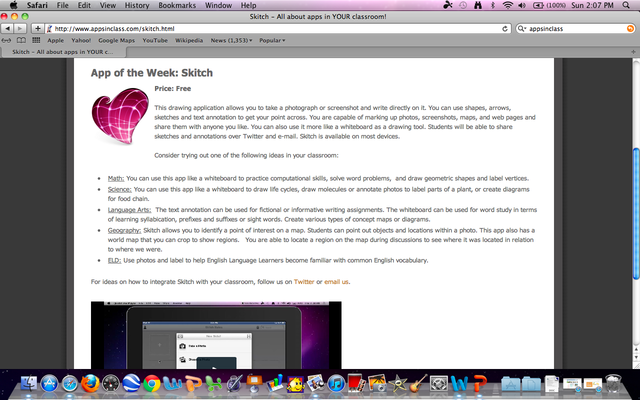640x400 pixels.
Task: Open Google Maps bookmark
Action: [x=116, y=40]
